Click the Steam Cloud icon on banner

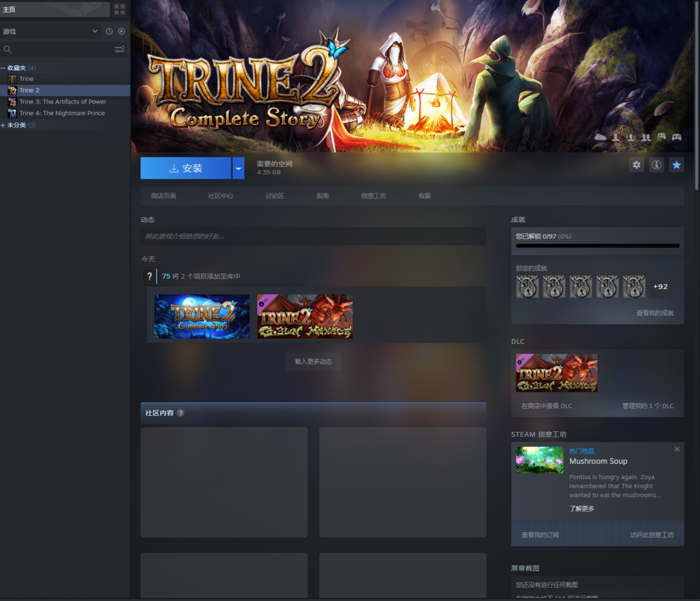click(x=600, y=137)
